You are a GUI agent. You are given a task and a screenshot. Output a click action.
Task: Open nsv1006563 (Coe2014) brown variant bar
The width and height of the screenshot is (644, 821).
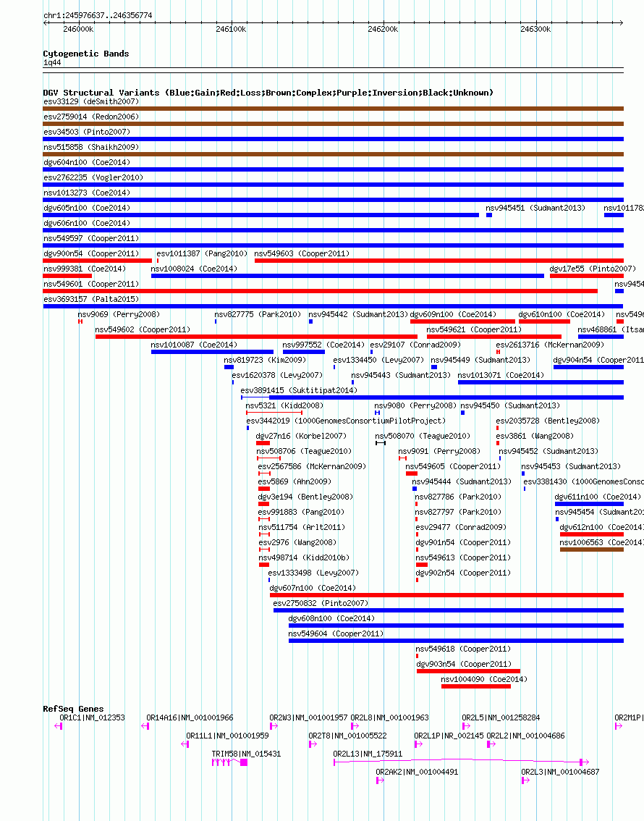(x=592, y=550)
